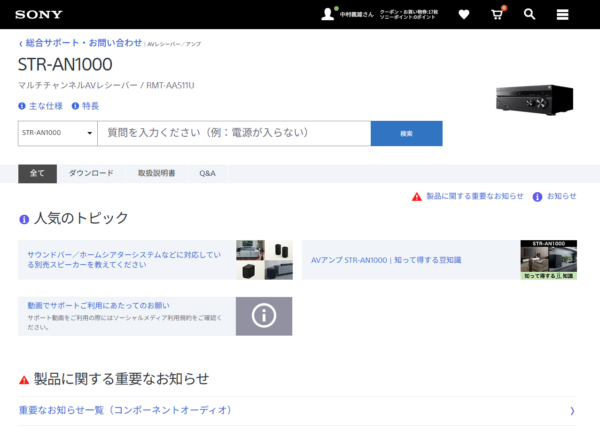Click the info icon beside 主な仕様

tap(22, 106)
